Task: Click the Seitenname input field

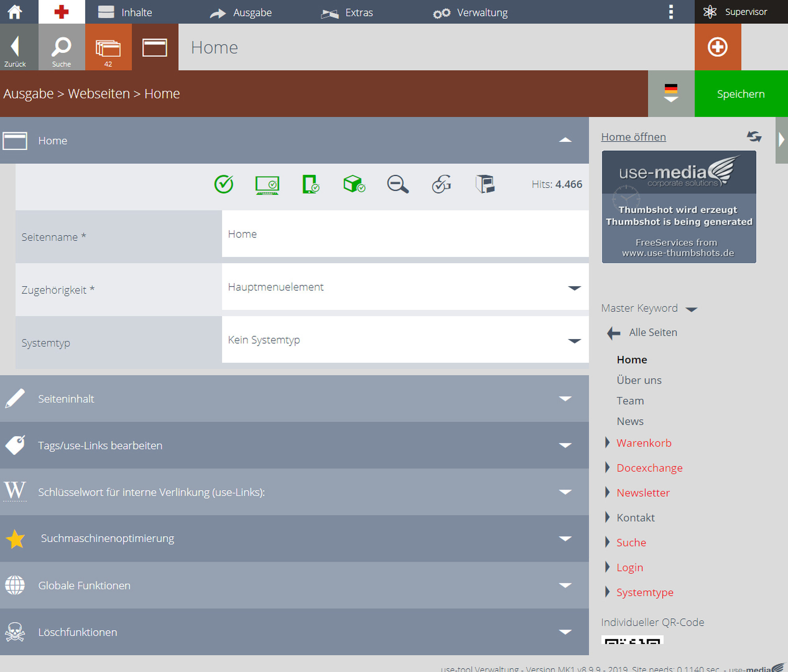Action: [405, 234]
